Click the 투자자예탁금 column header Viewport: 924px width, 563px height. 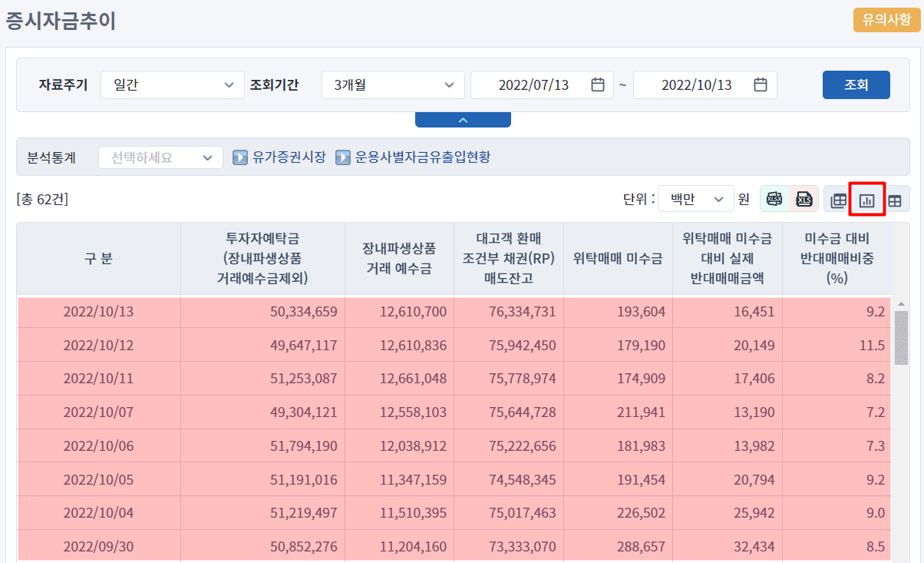pyautogui.click(x=262, y=258)
